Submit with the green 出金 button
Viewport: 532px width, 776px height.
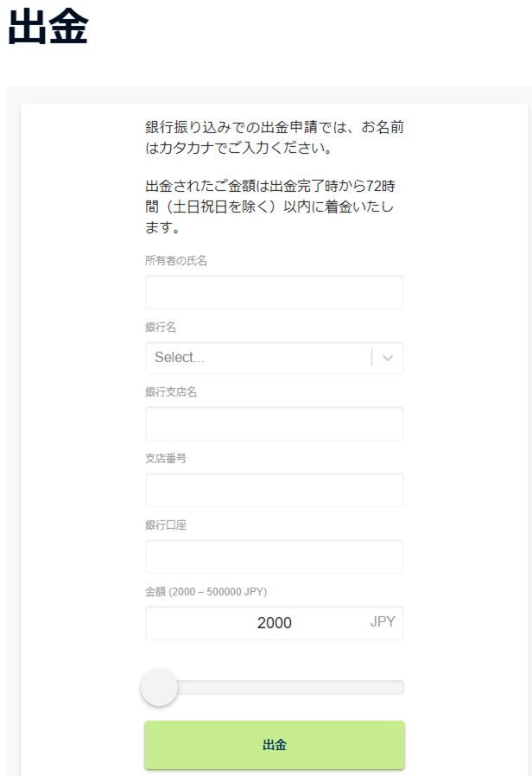click(x=275, y=745)
